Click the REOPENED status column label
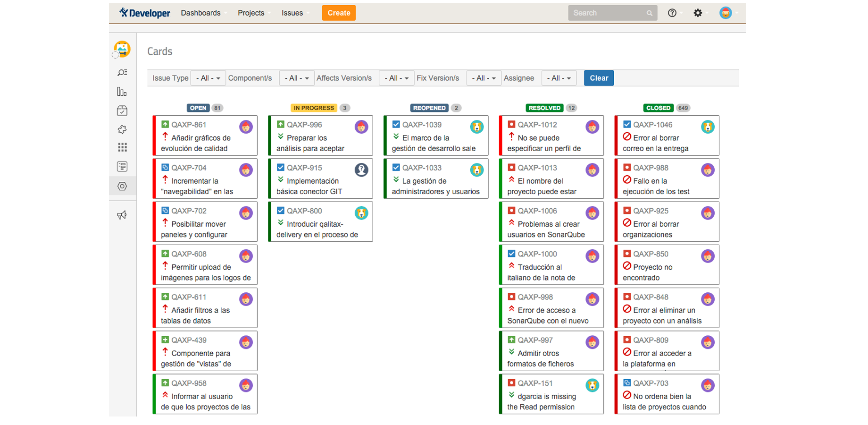This screenshot has height=425, width=868. (429, 108)
